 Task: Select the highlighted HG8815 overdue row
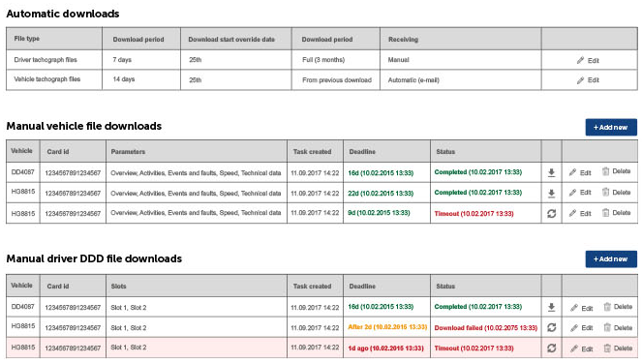321,348
